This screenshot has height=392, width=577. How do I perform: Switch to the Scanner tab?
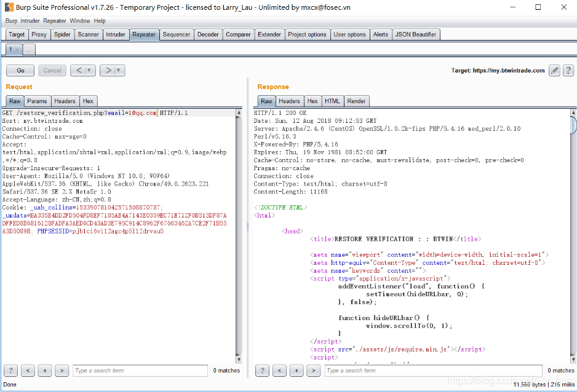pos(89,34)
